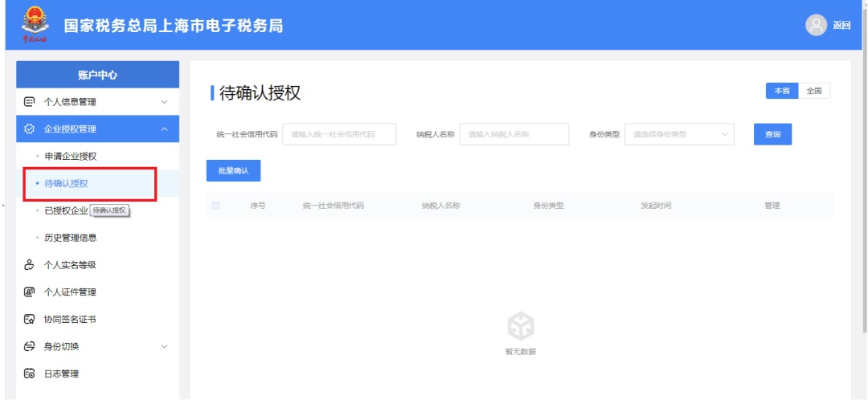Click the 个人信息管理 sidebar icon
Screen dimensions: 868x400
tap(30, 102)
